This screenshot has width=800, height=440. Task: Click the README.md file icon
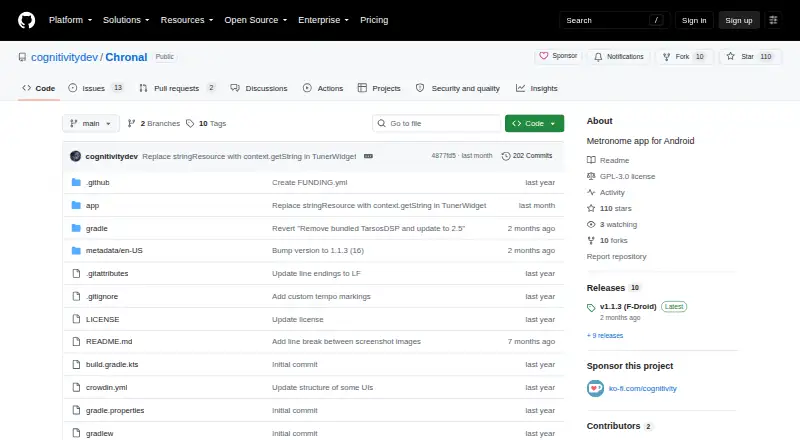pos(76,341)
